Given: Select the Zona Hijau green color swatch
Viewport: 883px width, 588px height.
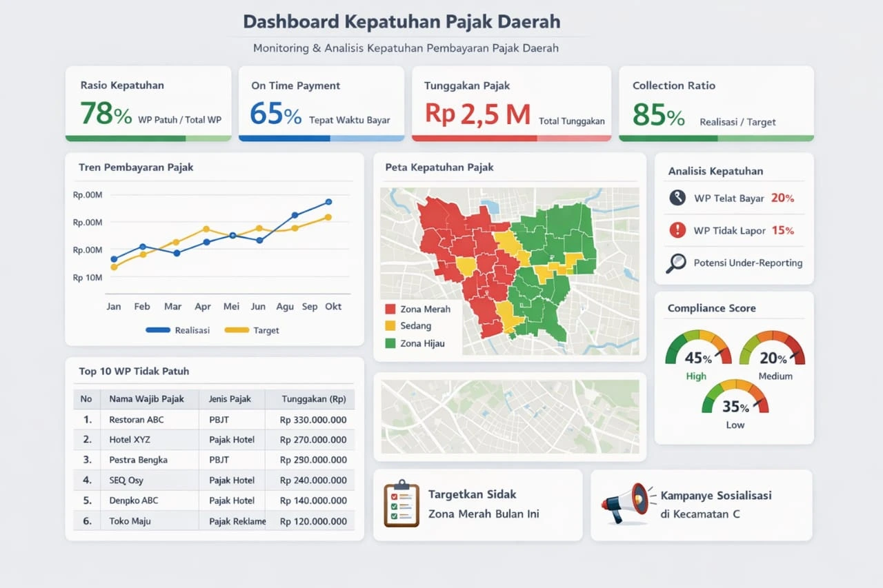Looking at the screenshot, I should point(391,343).
